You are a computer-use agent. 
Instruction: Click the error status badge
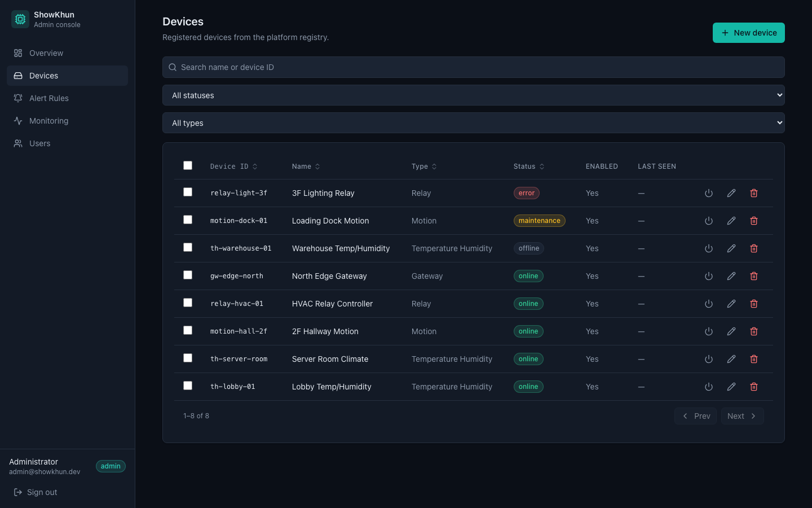click(527, 193)
